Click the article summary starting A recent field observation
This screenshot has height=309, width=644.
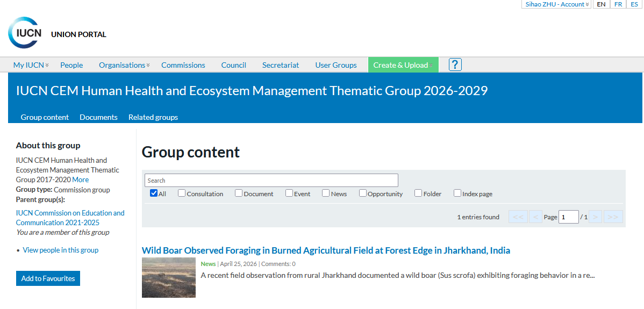[x=398, y=275]
